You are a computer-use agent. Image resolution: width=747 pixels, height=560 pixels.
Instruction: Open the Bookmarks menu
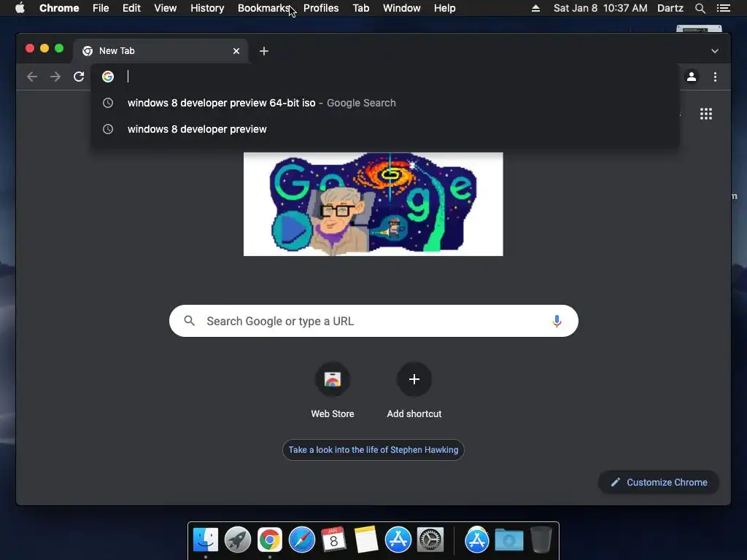[x=263, y=8]
